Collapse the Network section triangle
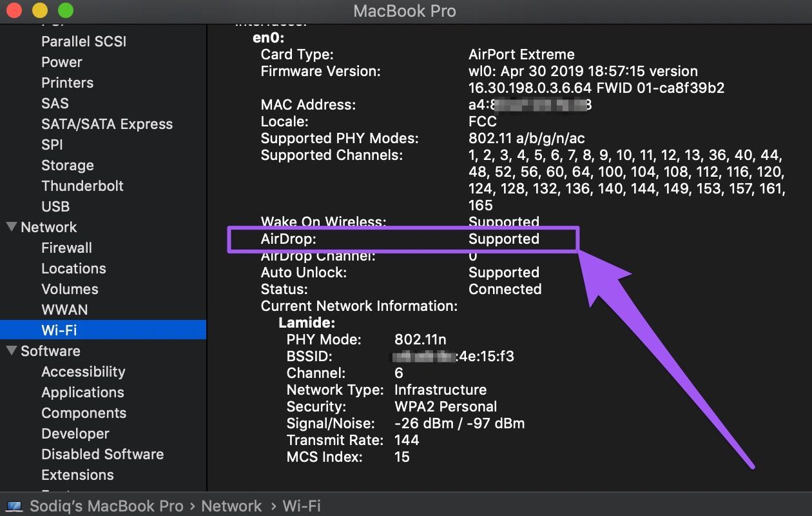 point(12,227)
